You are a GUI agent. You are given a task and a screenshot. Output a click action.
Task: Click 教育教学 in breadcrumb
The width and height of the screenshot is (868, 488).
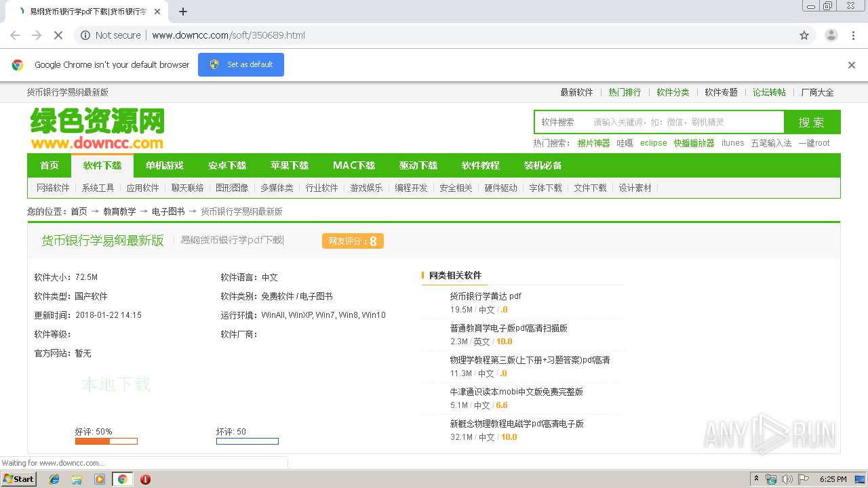click(x=119, y=211)
